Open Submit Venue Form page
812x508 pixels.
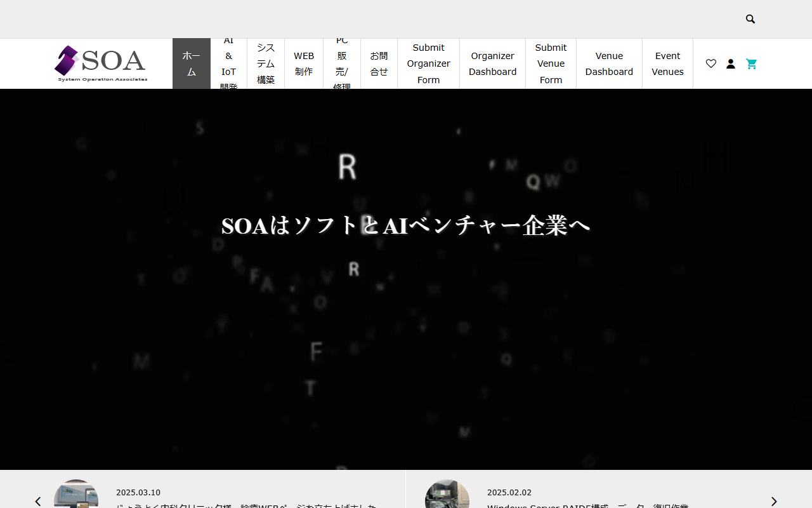click(551, 63)
